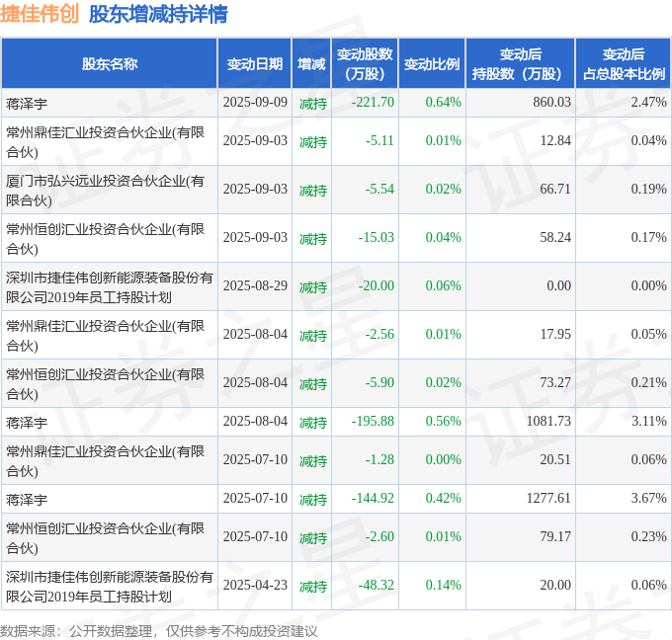
Task: Click the holding value 79.17
Action: [x=555, y=536]
